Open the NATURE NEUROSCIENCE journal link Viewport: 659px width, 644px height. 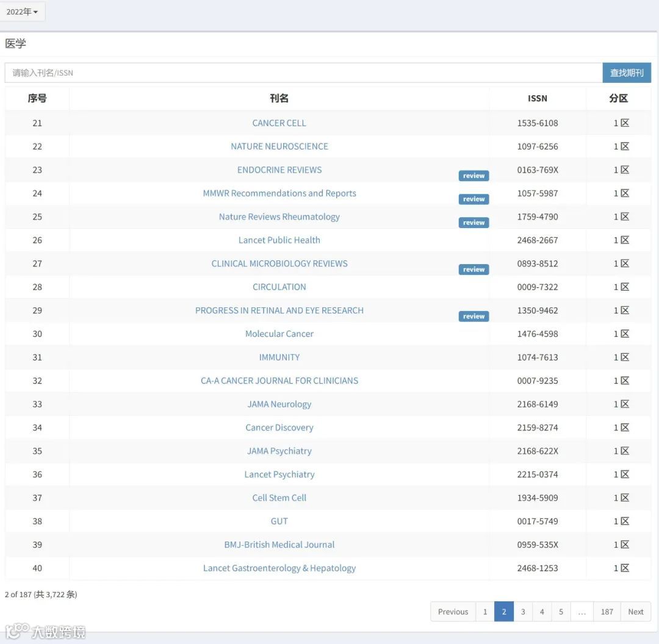coord(279,146)
